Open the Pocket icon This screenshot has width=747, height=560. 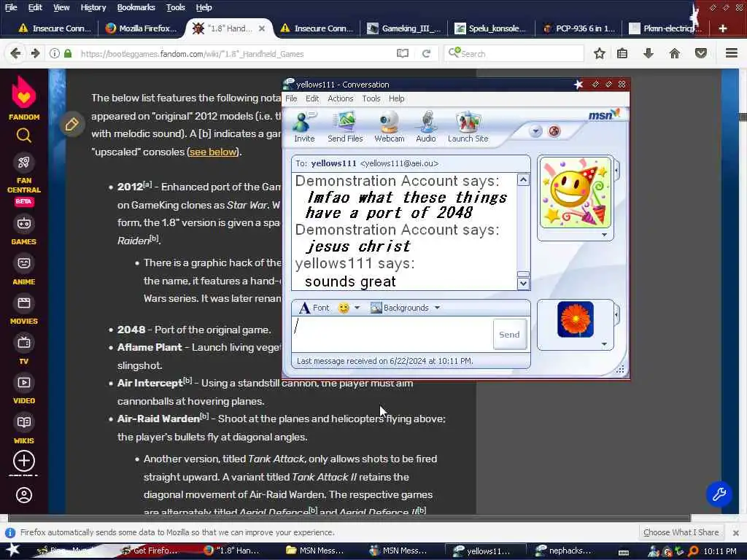(701, 53)
